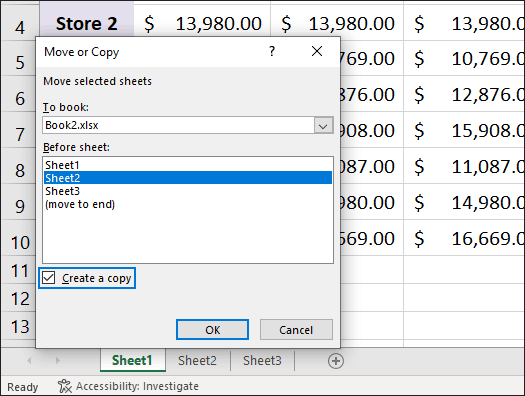Click the Accessibility: Investigate status text
This screenshot has width=525, height=396.
click(x=137, y=386)
